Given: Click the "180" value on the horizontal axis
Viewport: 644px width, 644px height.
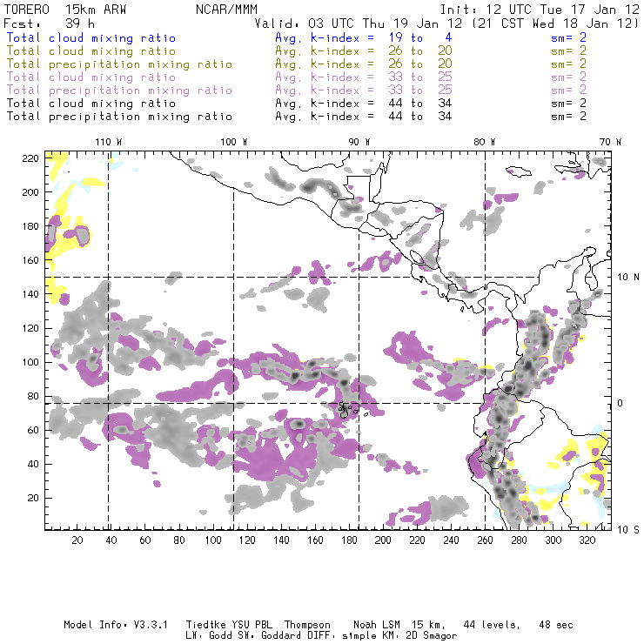Looking at the screenshot, I should tap(349, 540).
